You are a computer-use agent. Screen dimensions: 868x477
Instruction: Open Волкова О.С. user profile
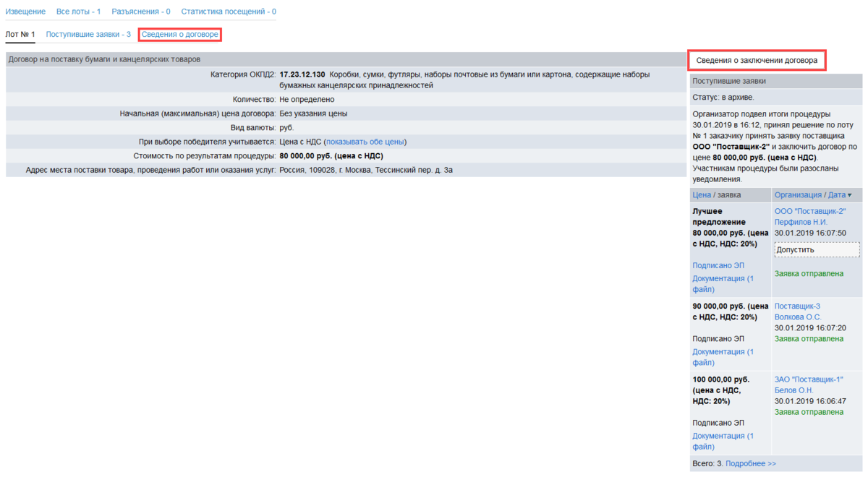click(x=798, y=317)
